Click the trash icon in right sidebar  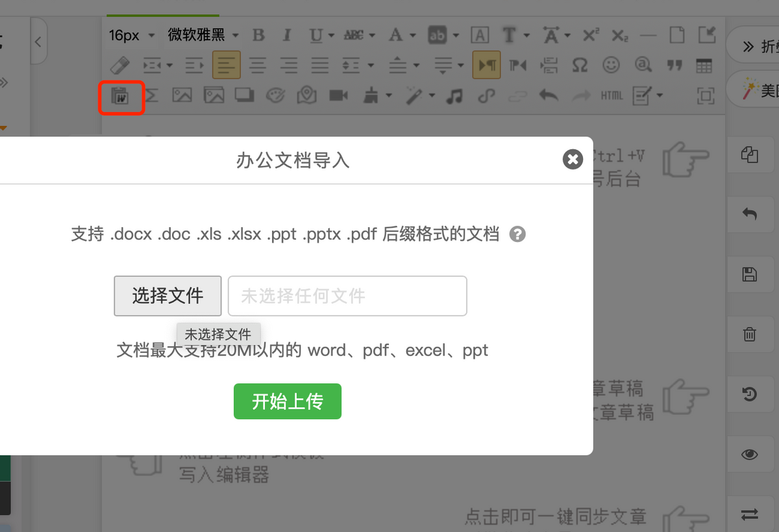[749, 334]
